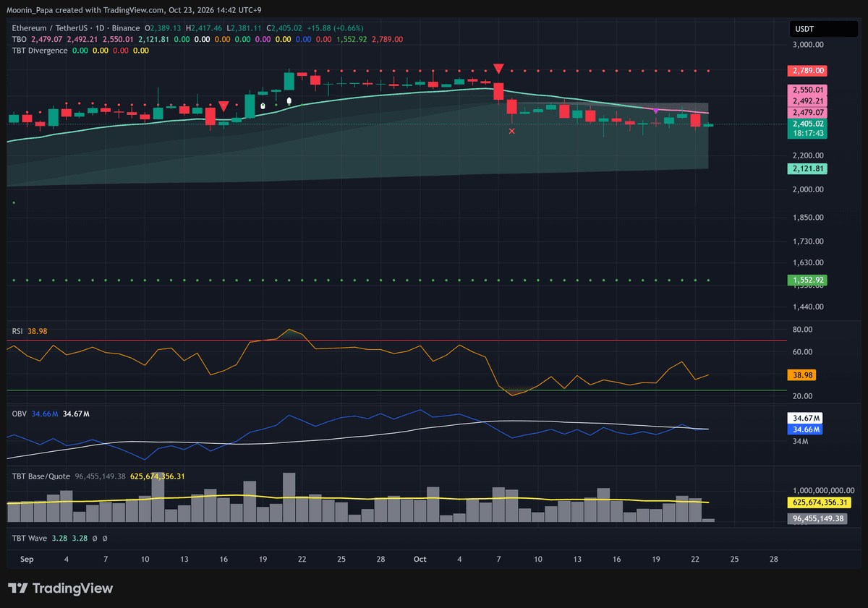Click the large red triangle above October 7 candle
Image resolution: width=868 pixels, height=608 pixels.
click(498, 69)
